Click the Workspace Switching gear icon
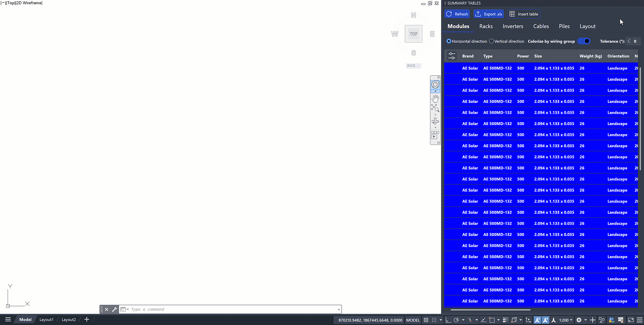This screenshot has height=325, width=644. coord(579,320)
